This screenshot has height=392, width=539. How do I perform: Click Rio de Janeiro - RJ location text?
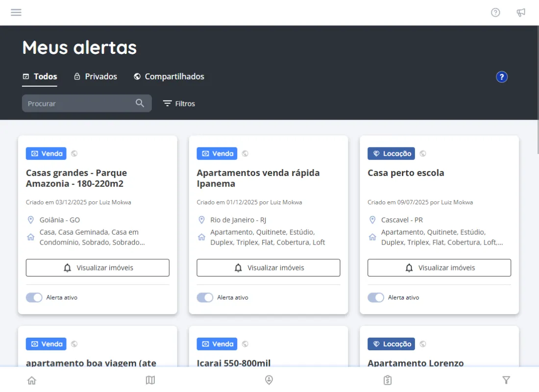coord(238,220)
